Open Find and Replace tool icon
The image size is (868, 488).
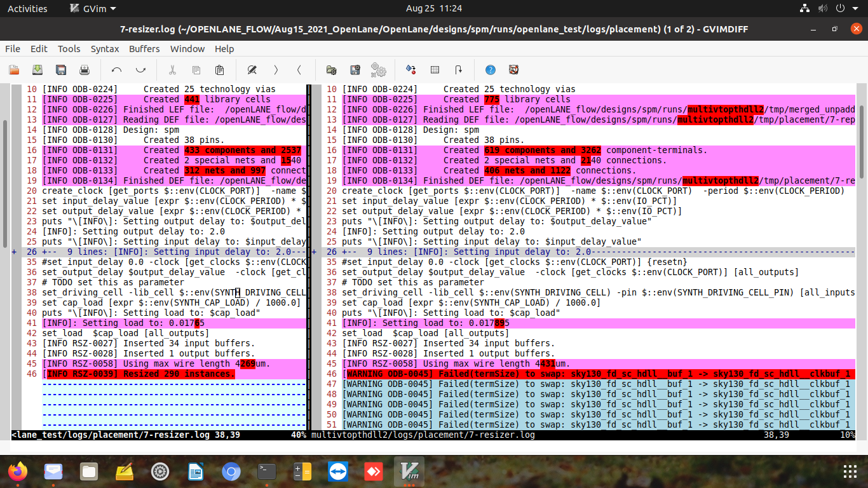(x=252, y=70)
